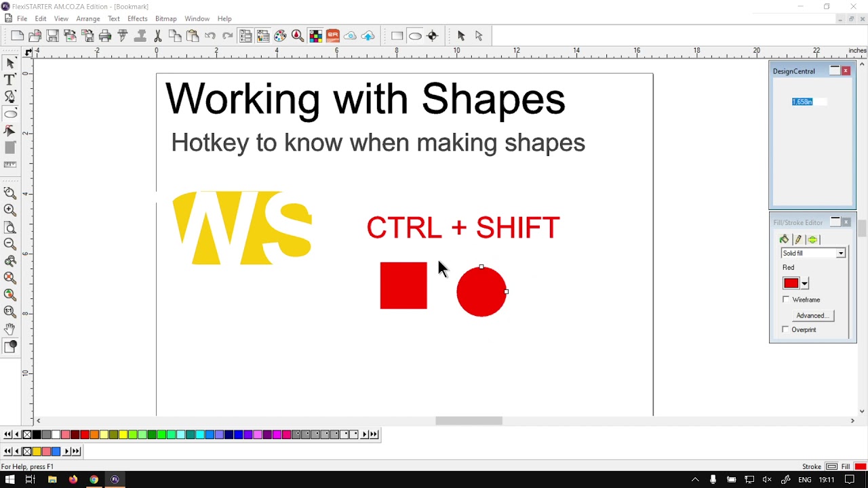
Task: Open the Solid fill dropdown
Action: [x=813, y=253]
